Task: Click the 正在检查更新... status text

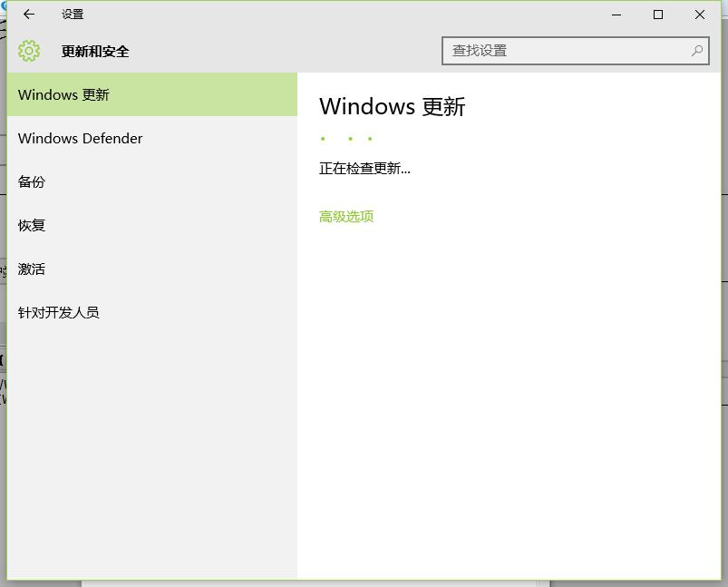Action: pyautogui.click(x=364, y=168)
